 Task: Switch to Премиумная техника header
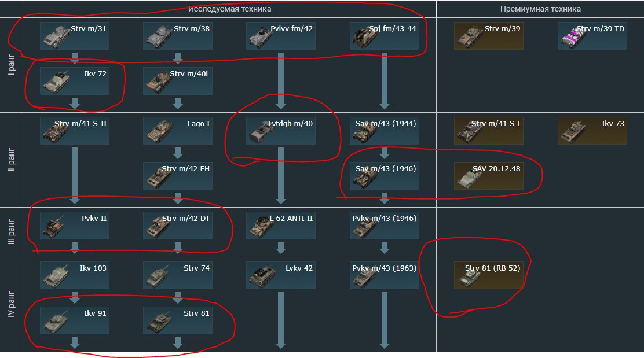click(540, 9)
